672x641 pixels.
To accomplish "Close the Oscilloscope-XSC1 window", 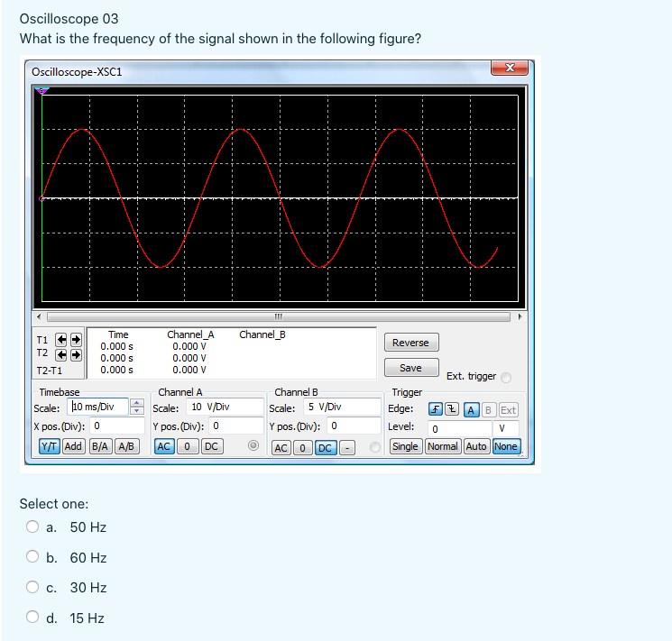I will 509,68.
